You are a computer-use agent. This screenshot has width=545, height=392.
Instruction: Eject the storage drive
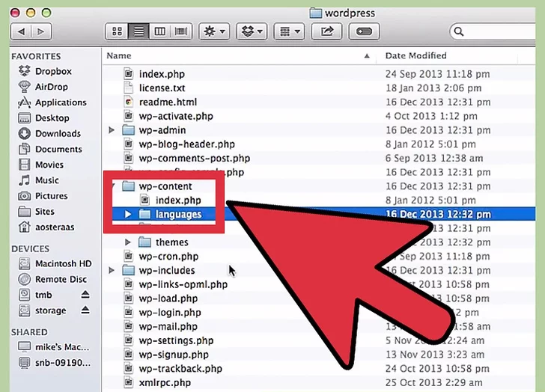coord(85,310)
